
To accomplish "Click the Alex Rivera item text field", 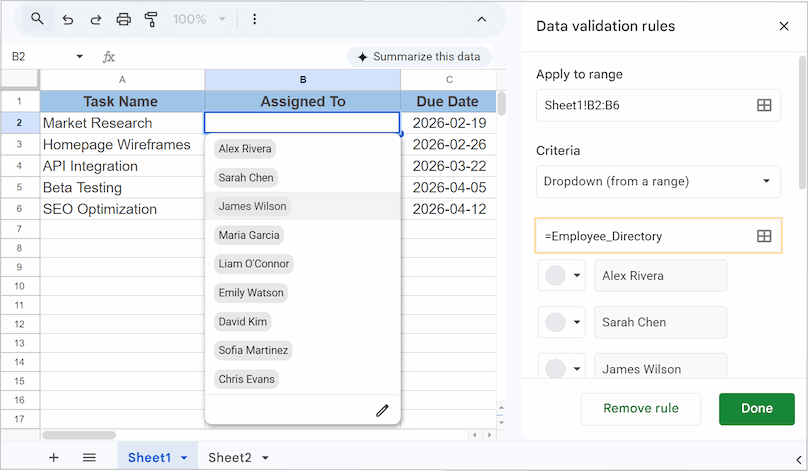I will coord(660,276).
